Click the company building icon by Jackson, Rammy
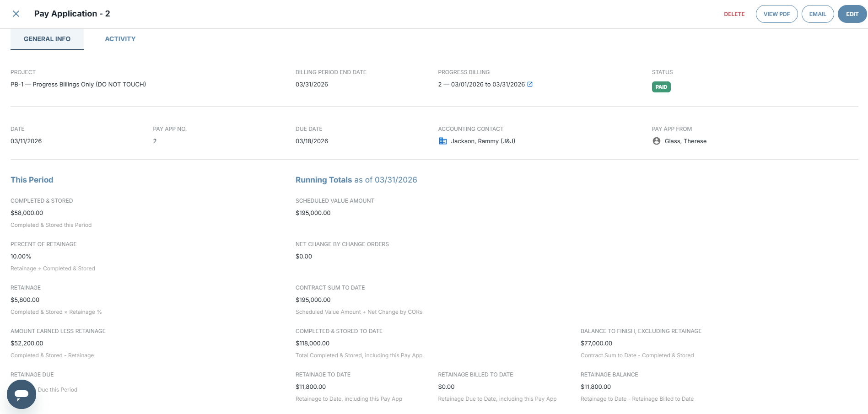Screen dimensions: 868x414 443,141
